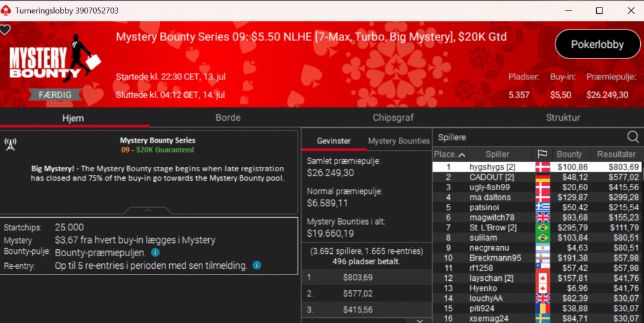Collapse the tournament description panel
Viewport: 644px width, 323px height.
tap(147, 210)
